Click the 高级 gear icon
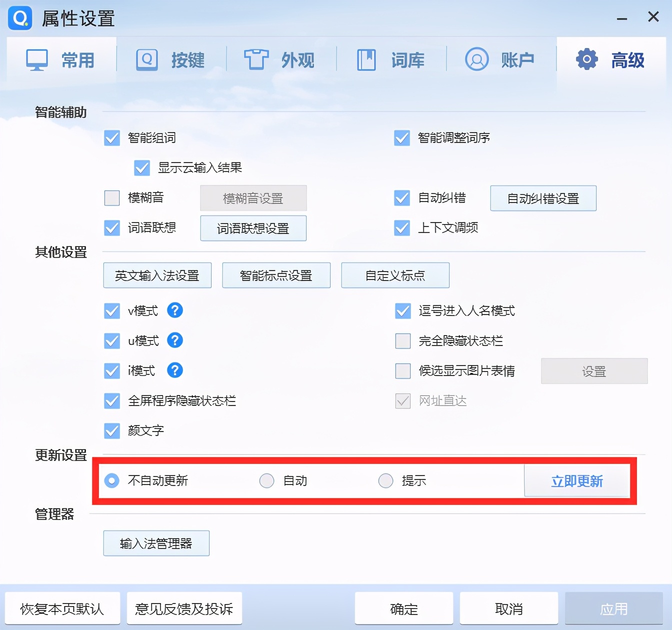Viewport: 672px width, 630px height. pyautogui.click(x=586, y=59)
